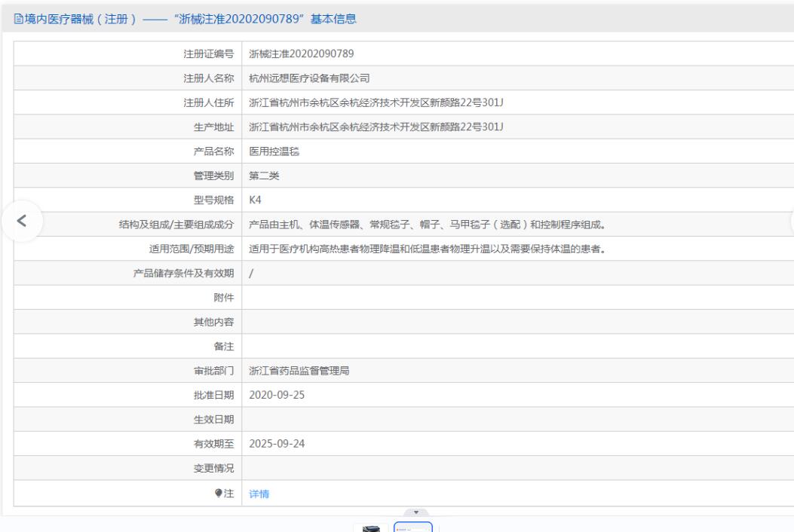
Task: Click the 有效期至 label
Action: 213,443
